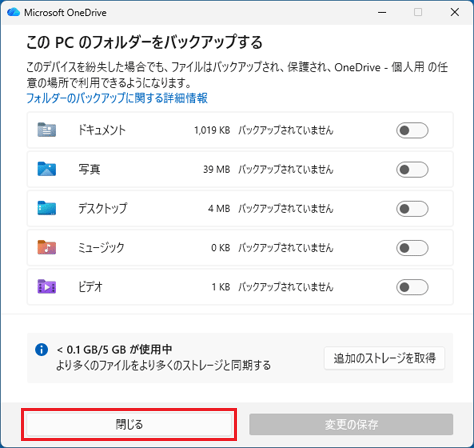
Task: Switch on ミュージック backup
Action: (x=412, y=248)
